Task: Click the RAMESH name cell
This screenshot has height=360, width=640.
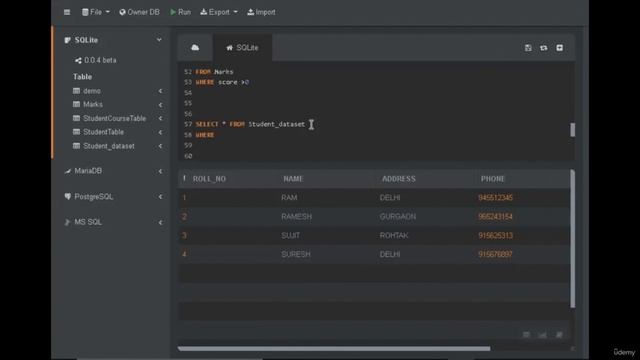Action: tap(296, 216)
